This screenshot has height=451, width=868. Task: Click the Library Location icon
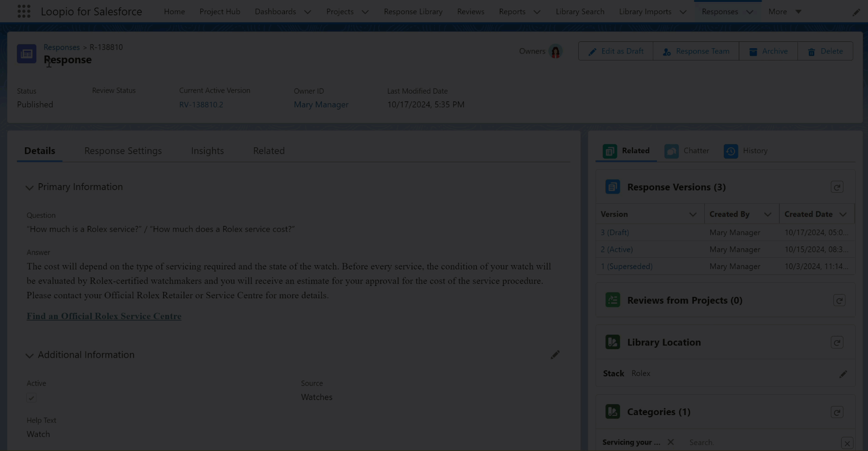tap(612, 342)
